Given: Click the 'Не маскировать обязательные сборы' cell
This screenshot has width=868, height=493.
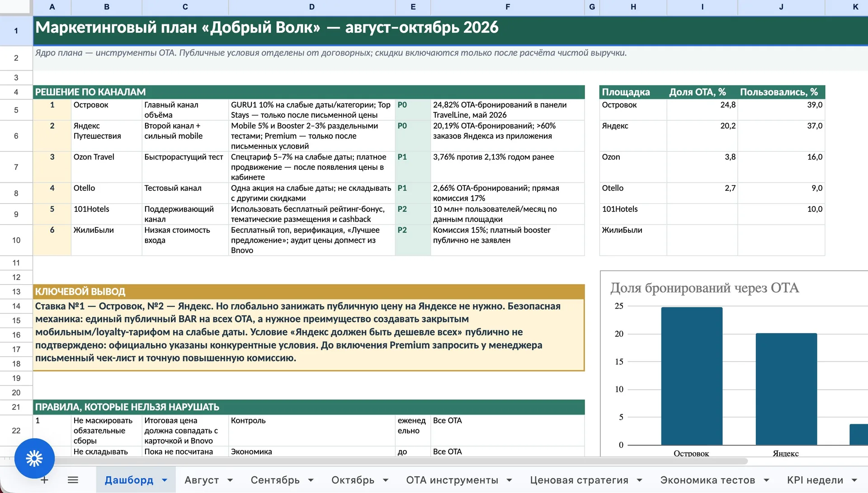Looking at the screenshot, I should 106,430.
